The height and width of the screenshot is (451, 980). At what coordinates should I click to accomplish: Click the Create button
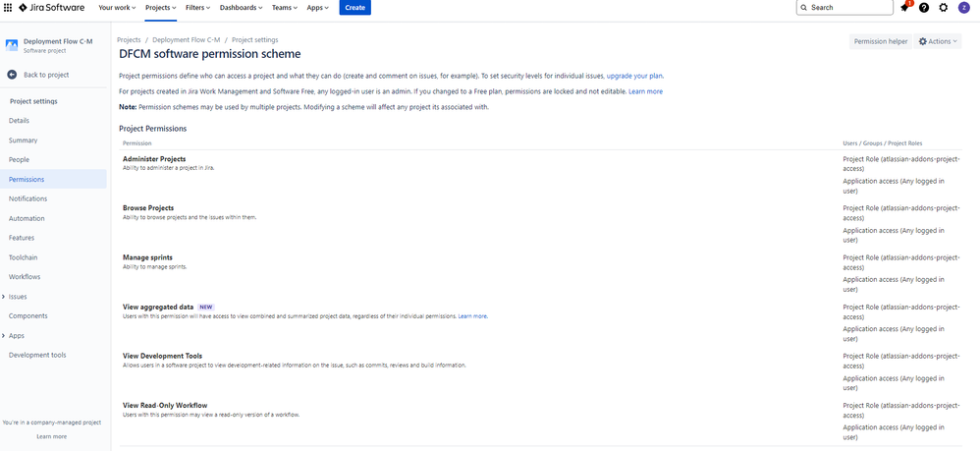(355, 8)
